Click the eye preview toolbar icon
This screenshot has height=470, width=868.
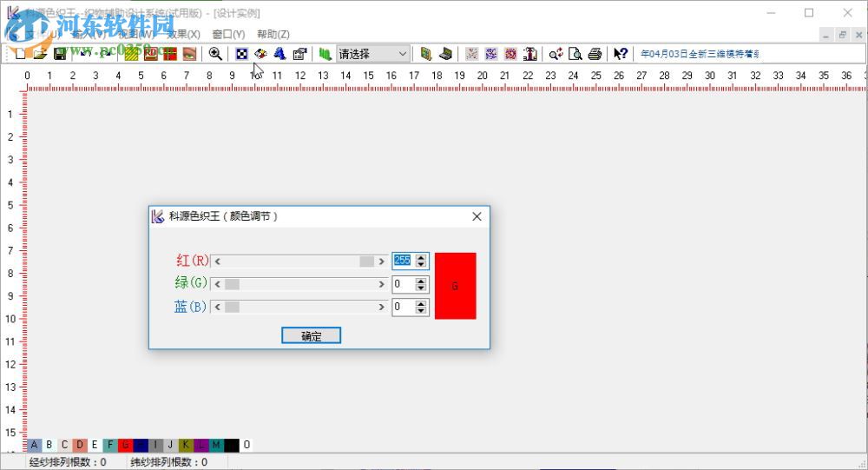tap(189, 54)
